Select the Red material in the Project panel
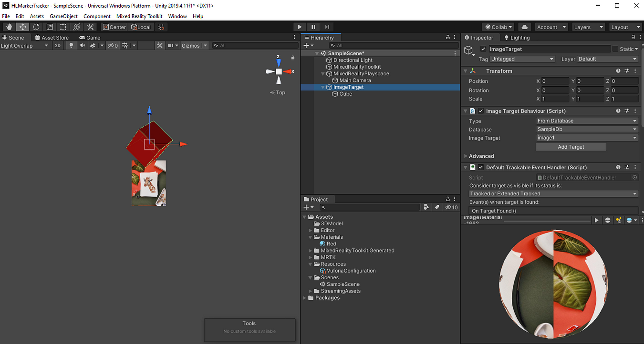The height and width of the screenshot is (344, 644). (330, 243)
